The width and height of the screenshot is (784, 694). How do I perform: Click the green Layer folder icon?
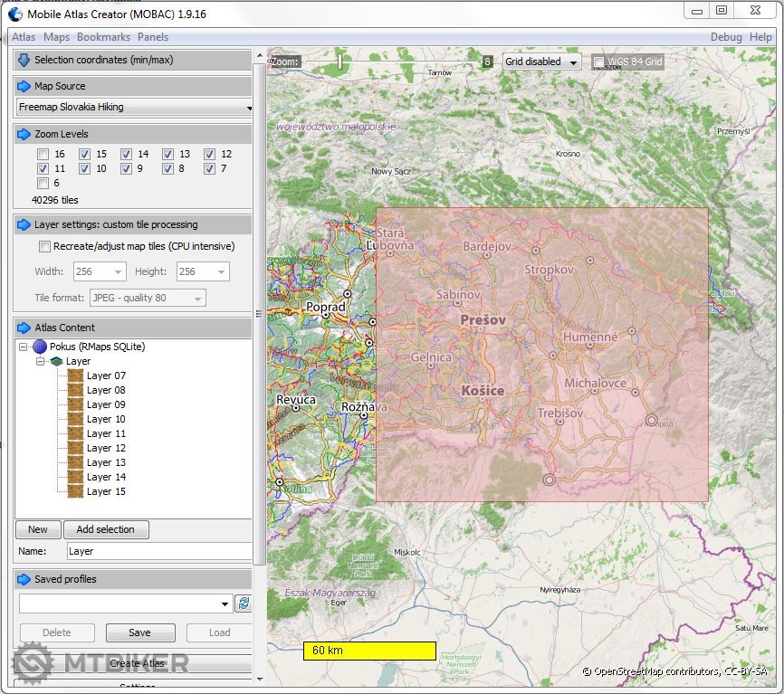pyautogui.click(x=56, y=361)
